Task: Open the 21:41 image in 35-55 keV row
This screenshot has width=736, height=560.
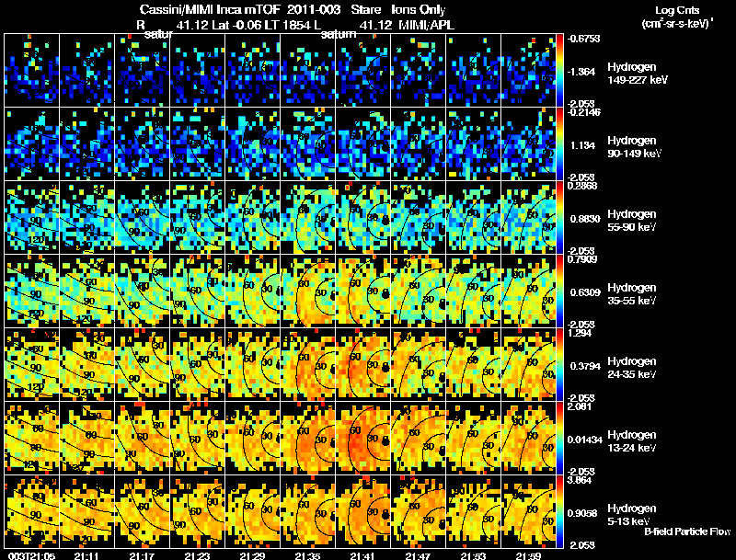Action: click(x=362, y=291)
